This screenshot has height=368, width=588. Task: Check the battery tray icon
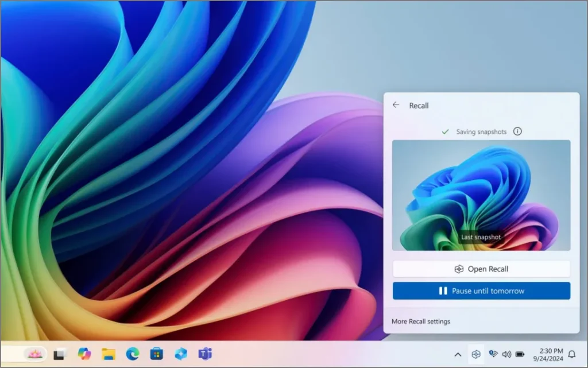520,354
